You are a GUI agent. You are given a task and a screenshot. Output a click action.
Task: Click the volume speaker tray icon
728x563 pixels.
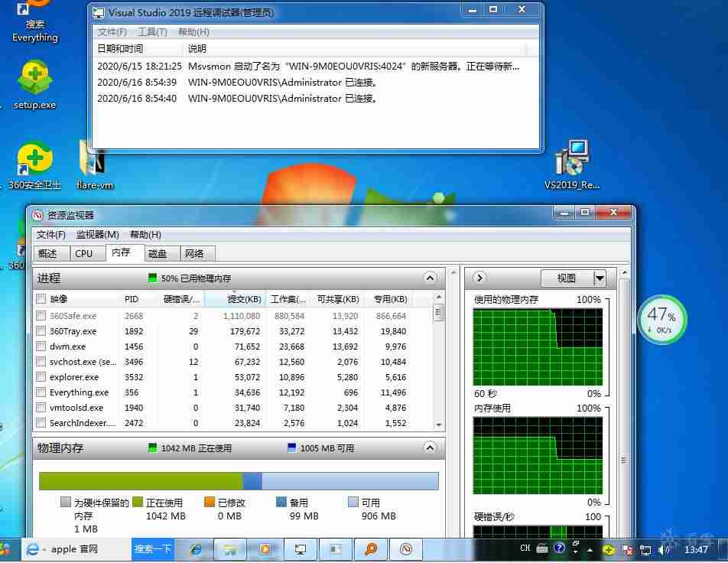pyautogui.click(x=664, y=550)
